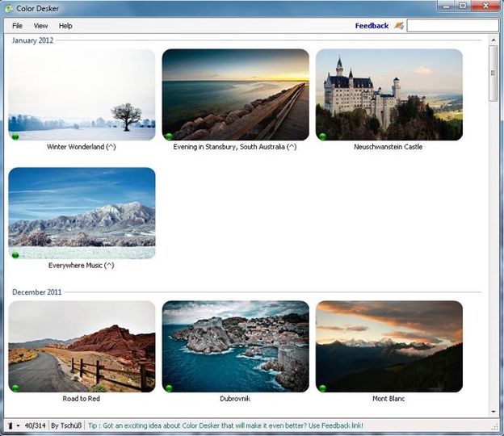This screenshot has height=436, width=504.
Task: Click the 'Evening in Stansbury, South Australia (^)' caption
Action: pyautogui.click(x=235, y=147)
